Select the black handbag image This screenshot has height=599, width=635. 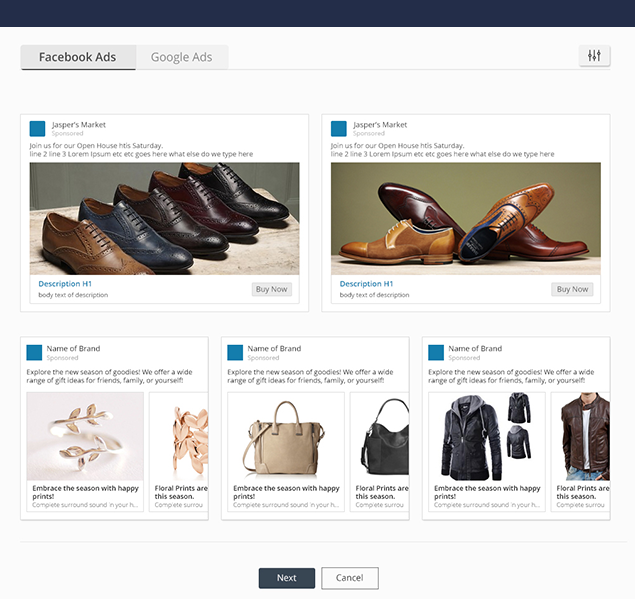point(379,436)
